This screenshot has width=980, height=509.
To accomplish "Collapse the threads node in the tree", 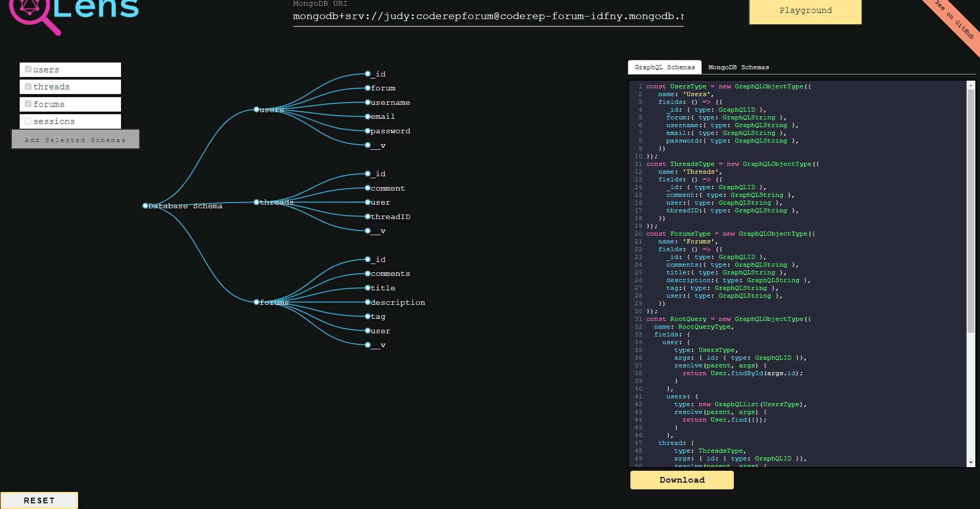I will point(257,202).
